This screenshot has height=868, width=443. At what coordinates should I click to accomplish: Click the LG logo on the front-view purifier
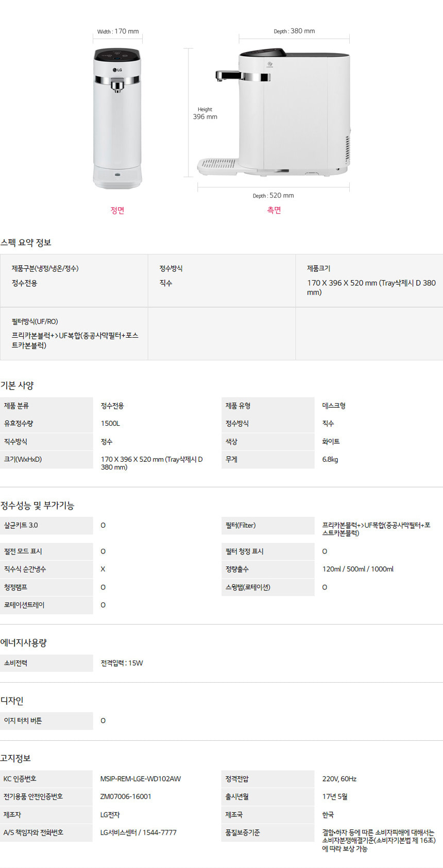click(x=117, y=70)
